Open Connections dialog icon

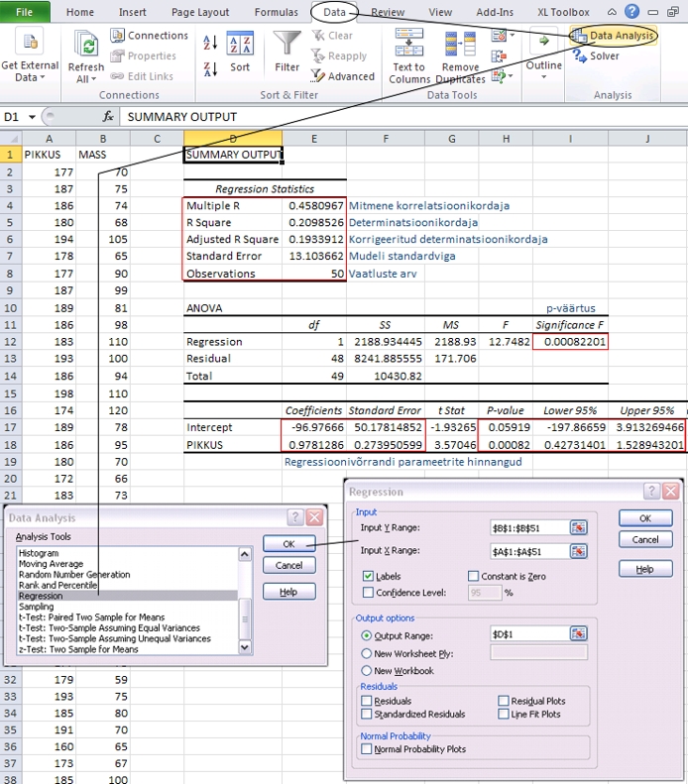point(118,36)
